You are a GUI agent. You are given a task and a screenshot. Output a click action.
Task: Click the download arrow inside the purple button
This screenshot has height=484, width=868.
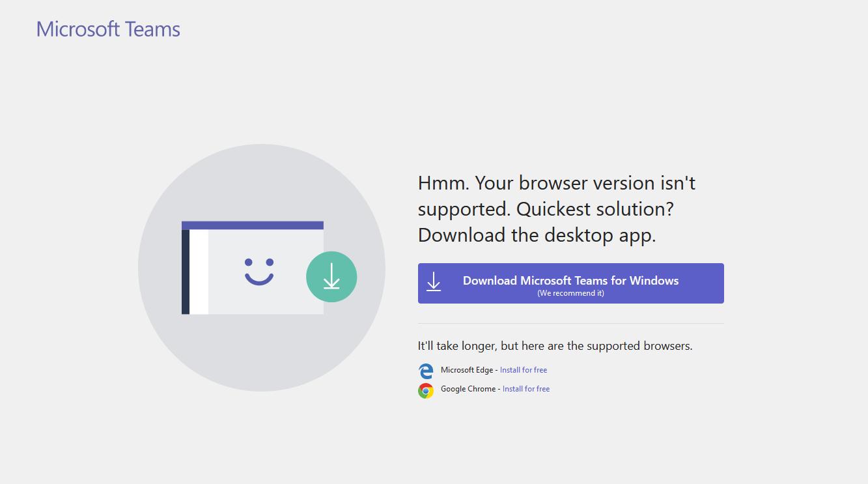(x=434, y=282)
